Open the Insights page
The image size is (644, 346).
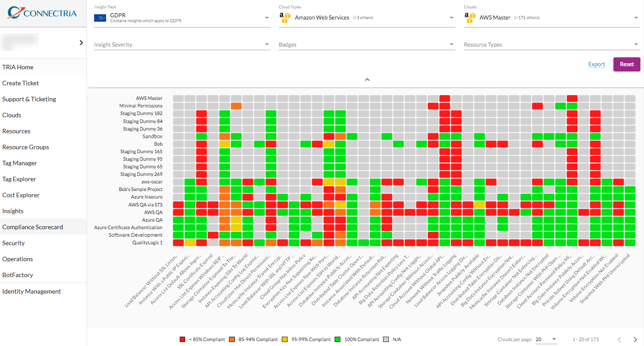(43, 211)
